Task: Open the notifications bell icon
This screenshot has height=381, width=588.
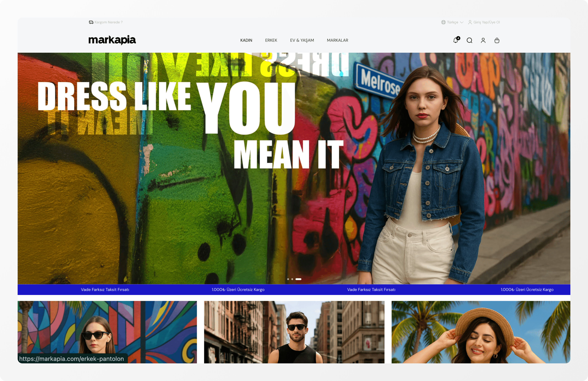Action: [x=456, y=40]
